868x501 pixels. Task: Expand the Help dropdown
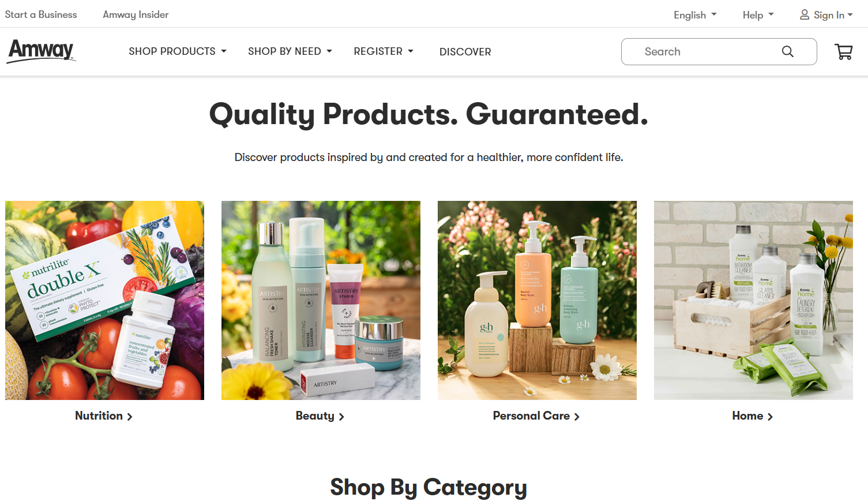pyautogui.click(x=758, y=15)
